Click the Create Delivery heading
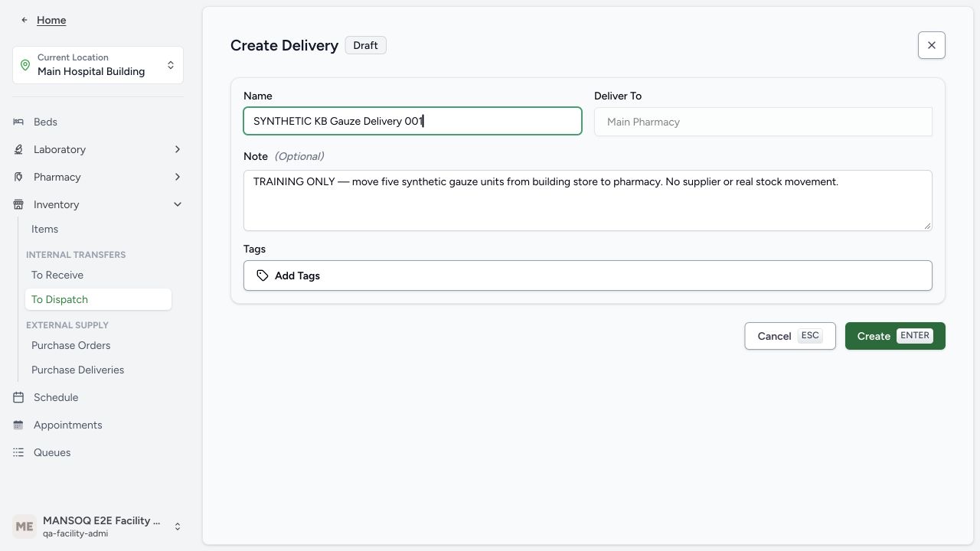 (x=284, y=45)
